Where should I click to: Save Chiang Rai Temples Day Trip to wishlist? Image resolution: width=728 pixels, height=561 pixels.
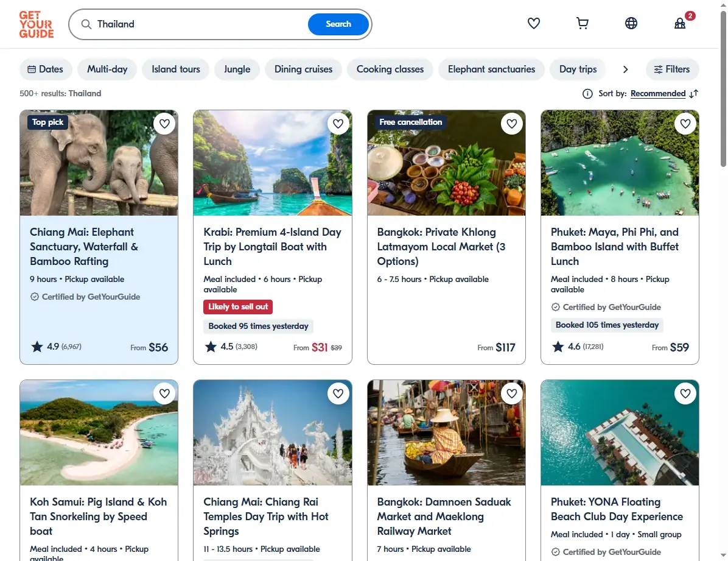click(338, 393)
